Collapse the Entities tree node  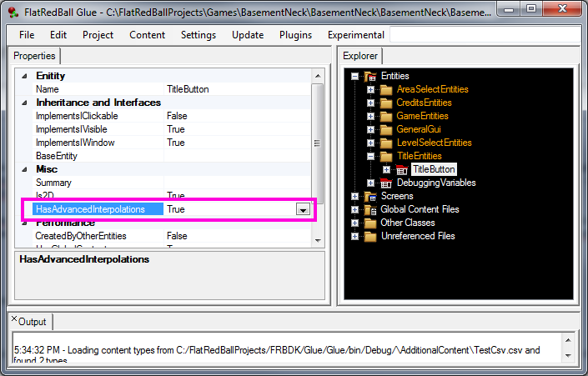click(x=354, y=76)
